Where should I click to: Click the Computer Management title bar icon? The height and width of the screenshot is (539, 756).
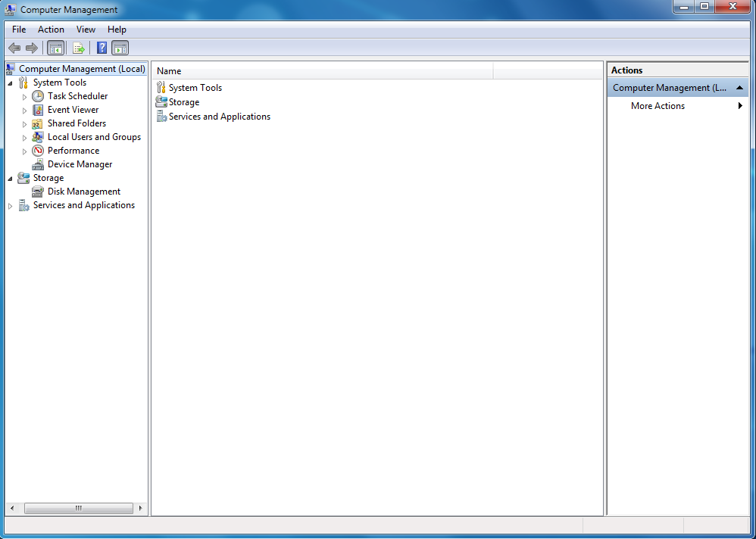click(x=10, y=9)
